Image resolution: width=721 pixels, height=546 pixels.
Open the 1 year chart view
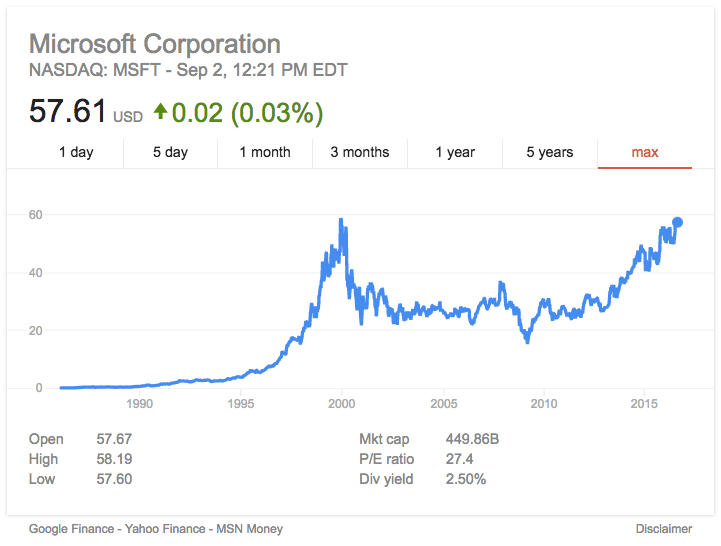455,152
